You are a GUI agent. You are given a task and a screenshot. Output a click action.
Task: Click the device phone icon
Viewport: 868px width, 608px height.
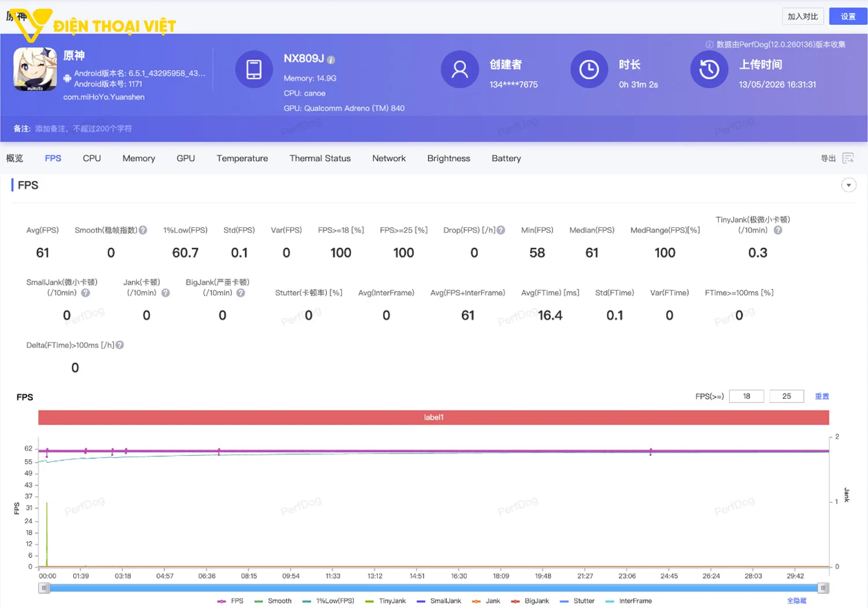click(x=254, y=69)
